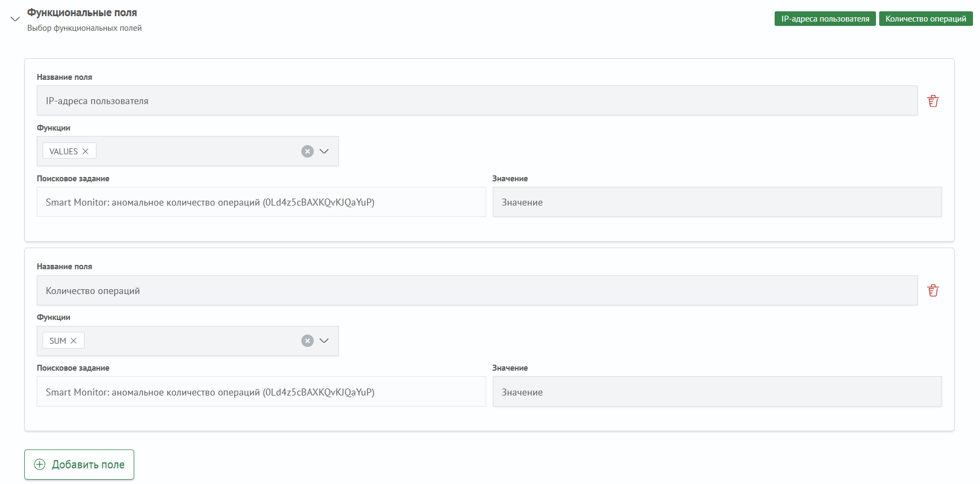Click the first Значение input field

point(717,202)
